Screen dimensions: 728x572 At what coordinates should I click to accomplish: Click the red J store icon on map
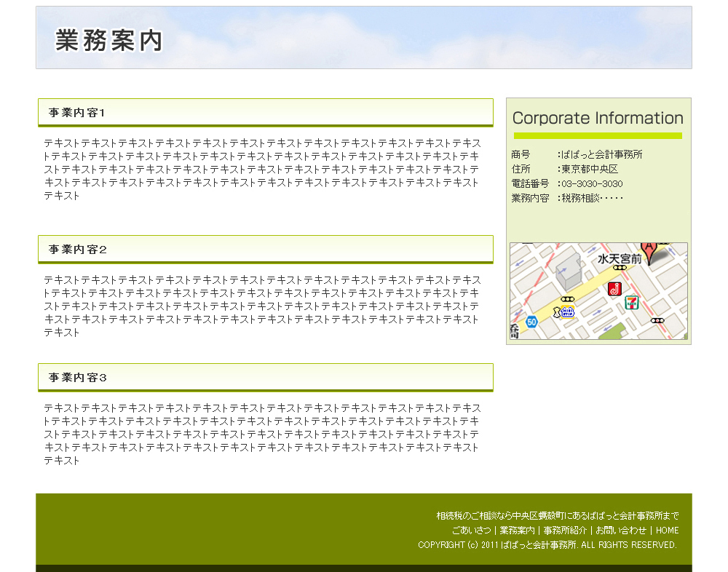pos(614,289)
